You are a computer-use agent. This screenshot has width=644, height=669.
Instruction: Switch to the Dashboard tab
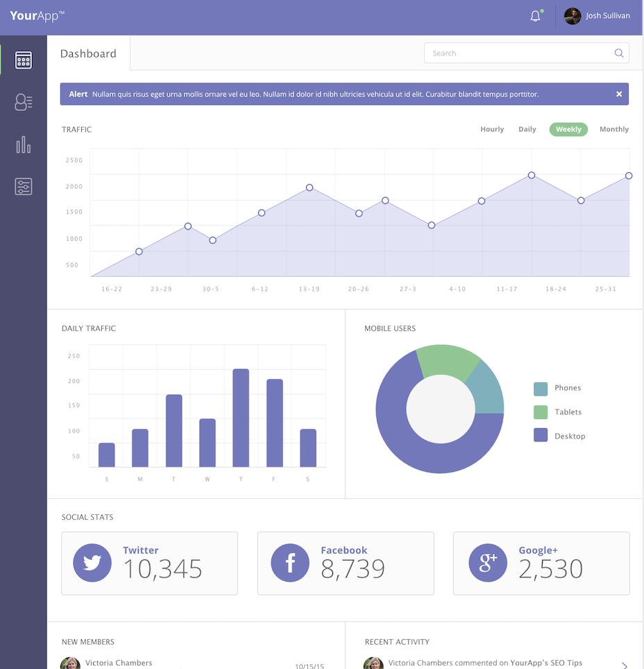(88, 53)
